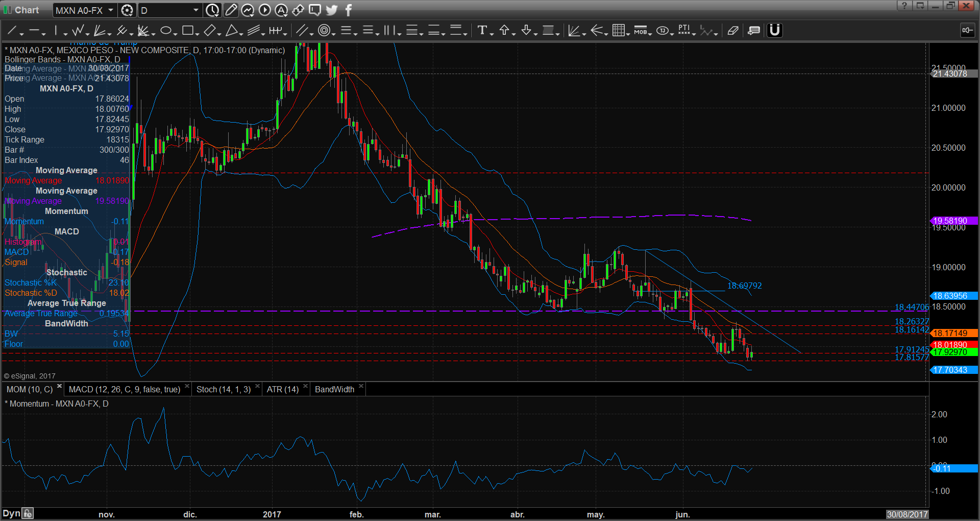Click the detach window button
Image resolution: width=980 pixels, height=521 pixels.
tap(920, 6)
